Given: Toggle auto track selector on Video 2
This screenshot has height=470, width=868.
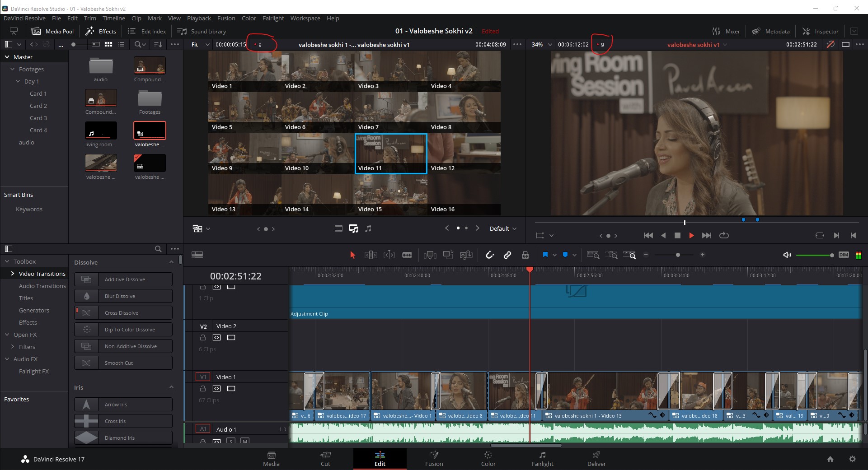Looking at the screenshot, I should coord(217,338).
